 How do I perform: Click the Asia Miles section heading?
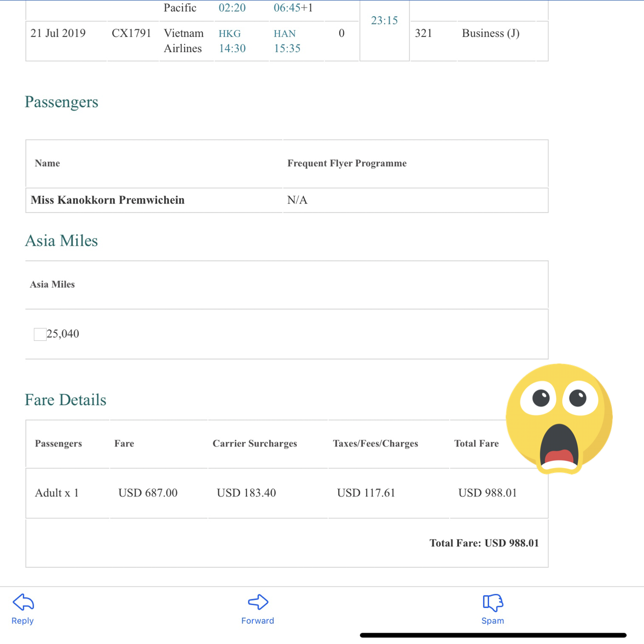(x=62, y=240)
